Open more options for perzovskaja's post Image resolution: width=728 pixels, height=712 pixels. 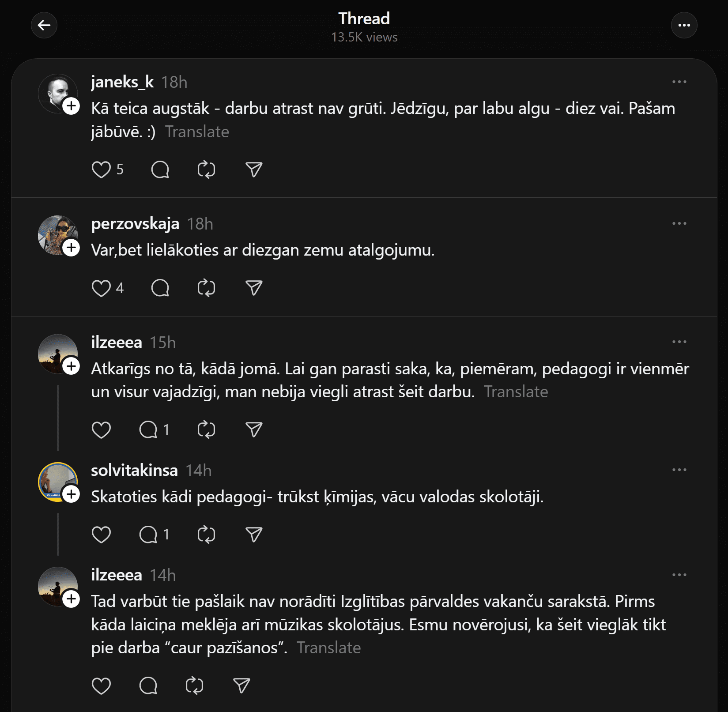679,223
